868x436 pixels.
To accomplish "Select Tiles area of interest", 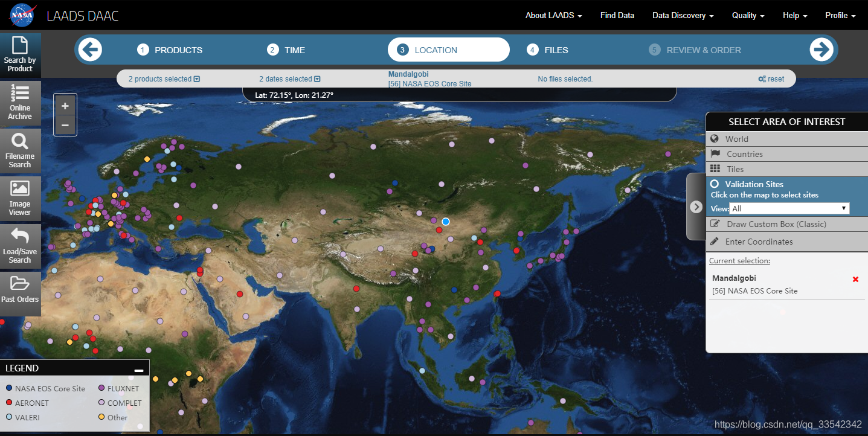I will pyautogui.click(x=787, y=169).
